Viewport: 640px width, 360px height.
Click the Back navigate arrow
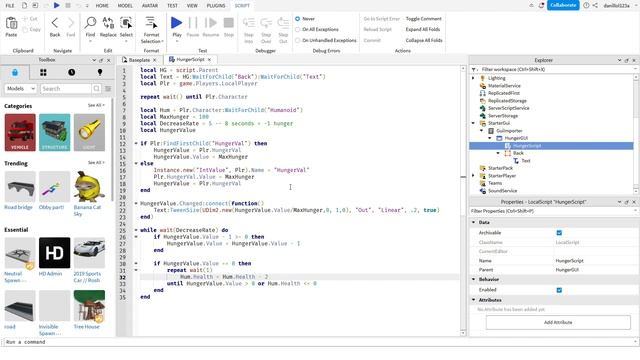[x=55, y=23]
